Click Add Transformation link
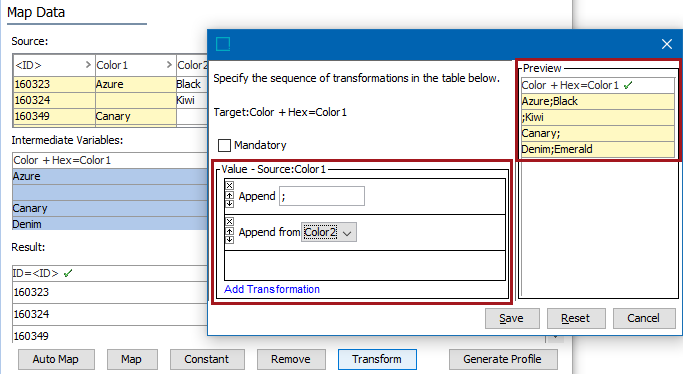The image size is (683, 374). coord(272,289)
